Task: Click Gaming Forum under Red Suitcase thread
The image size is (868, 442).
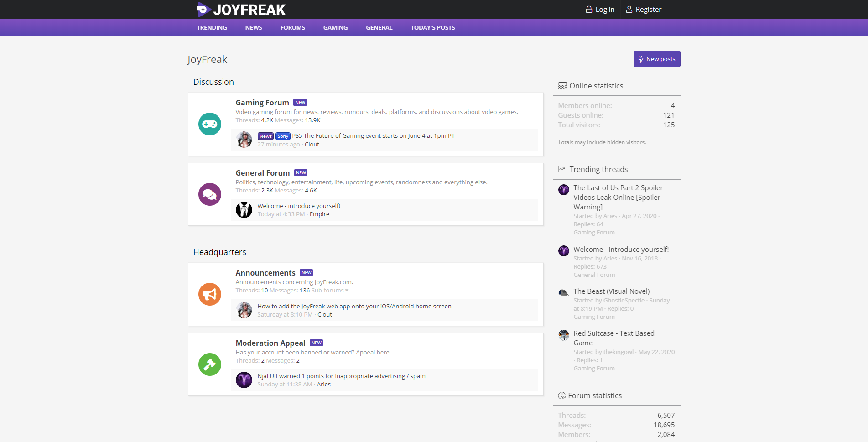Action: 594,369
